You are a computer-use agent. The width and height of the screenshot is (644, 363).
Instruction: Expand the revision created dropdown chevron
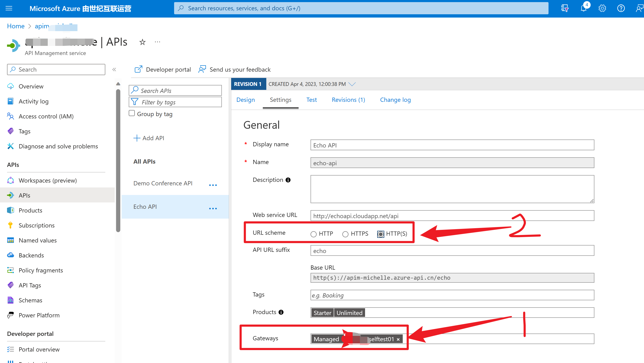tap(352, 84)
